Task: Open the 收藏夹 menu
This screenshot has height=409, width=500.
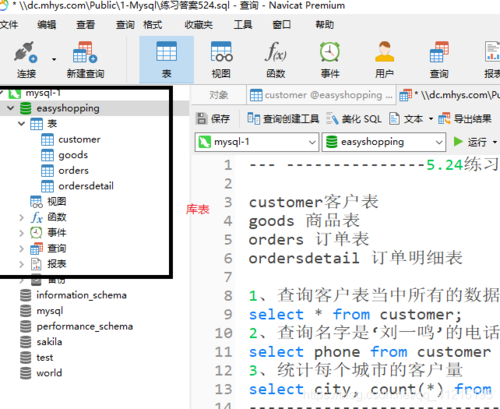Action: coord(199,25)
